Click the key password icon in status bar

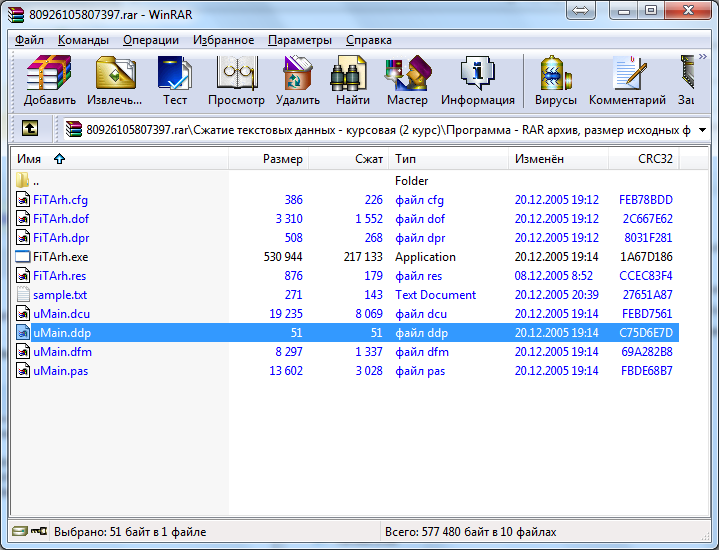pos(39,531)
